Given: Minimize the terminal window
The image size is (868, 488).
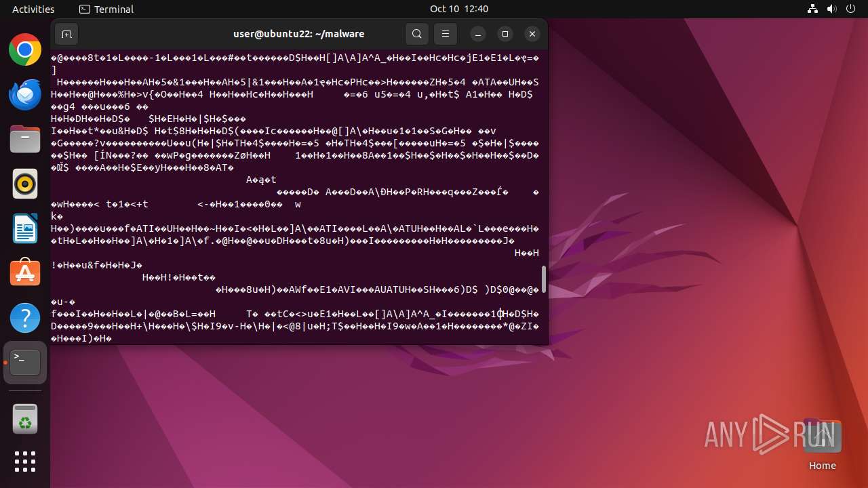Looking at the screenshot, I should pyautogui.click(x=478, y=34).
